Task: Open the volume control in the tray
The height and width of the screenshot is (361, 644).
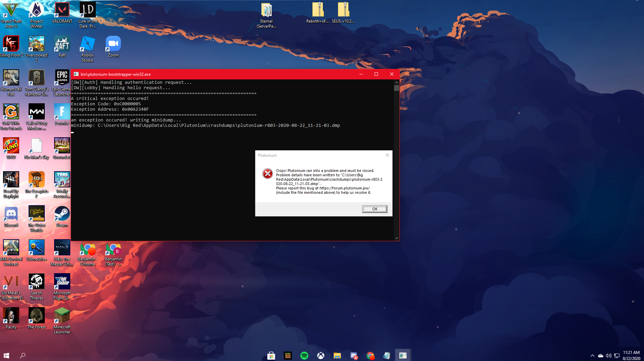Action: [609, 356]
